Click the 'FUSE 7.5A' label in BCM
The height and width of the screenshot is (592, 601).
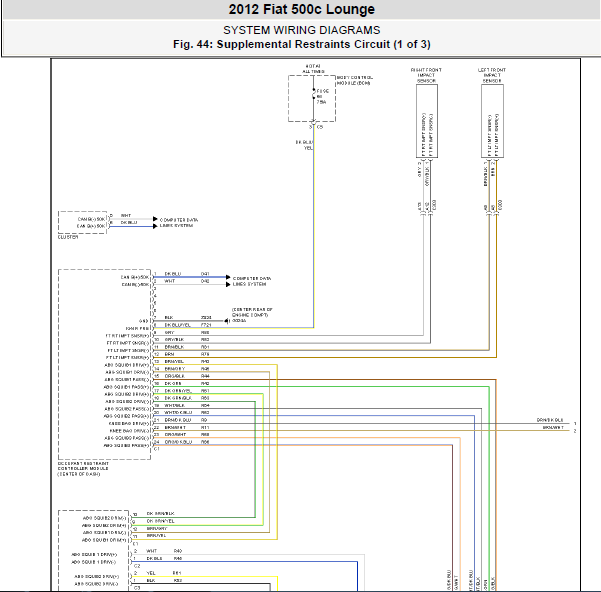[322, 96]
